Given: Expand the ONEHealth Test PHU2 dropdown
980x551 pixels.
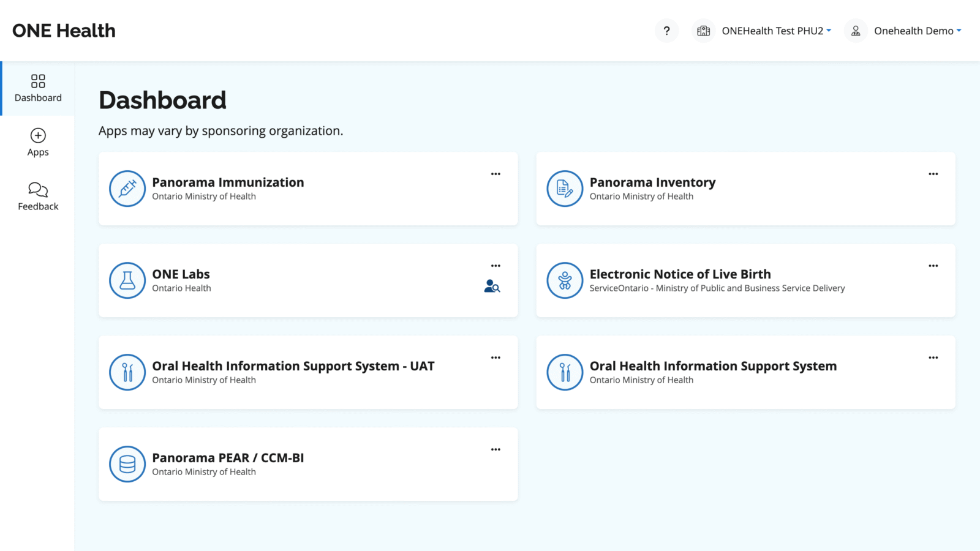Looking at the screenshot, I should [x=776, y=31].
